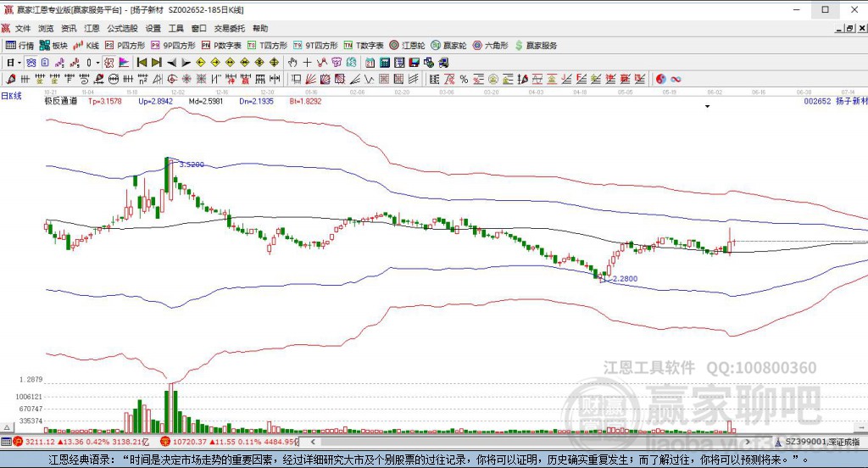Open the T数字表 tool
The height and width of the screenshot is (468, 868).
pos(364,46)
